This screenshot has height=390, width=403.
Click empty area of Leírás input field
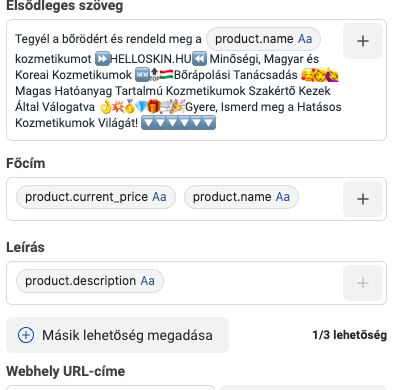pos(253,283)
